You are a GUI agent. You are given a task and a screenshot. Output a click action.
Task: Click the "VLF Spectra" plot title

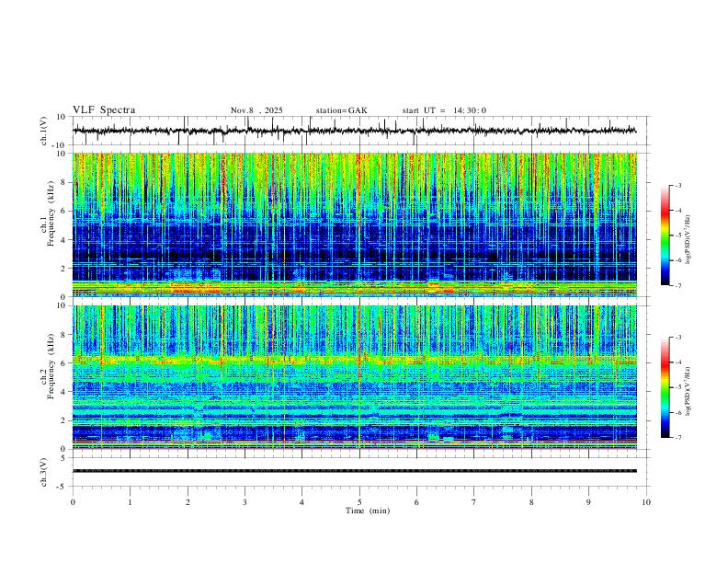[104, 110]
